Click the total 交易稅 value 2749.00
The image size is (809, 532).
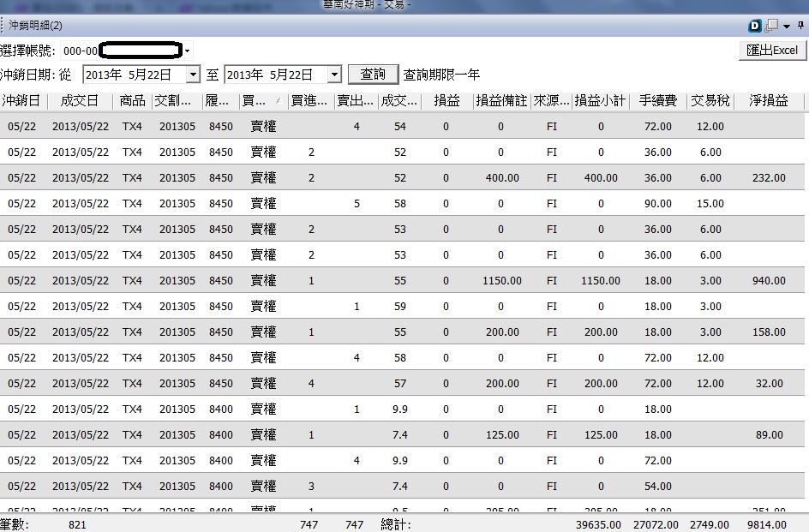(710, 525)
